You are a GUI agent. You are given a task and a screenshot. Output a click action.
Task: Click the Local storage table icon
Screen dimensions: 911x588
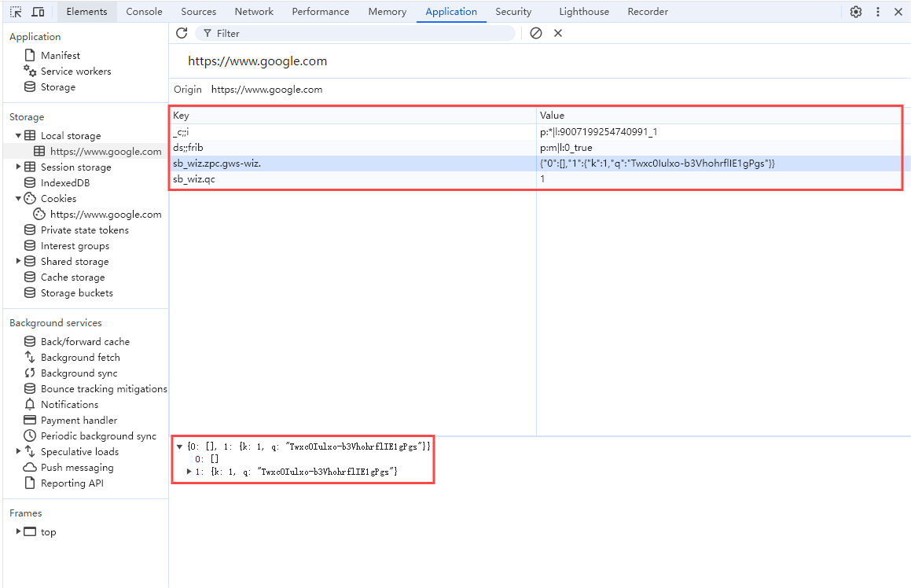point(30,135)
